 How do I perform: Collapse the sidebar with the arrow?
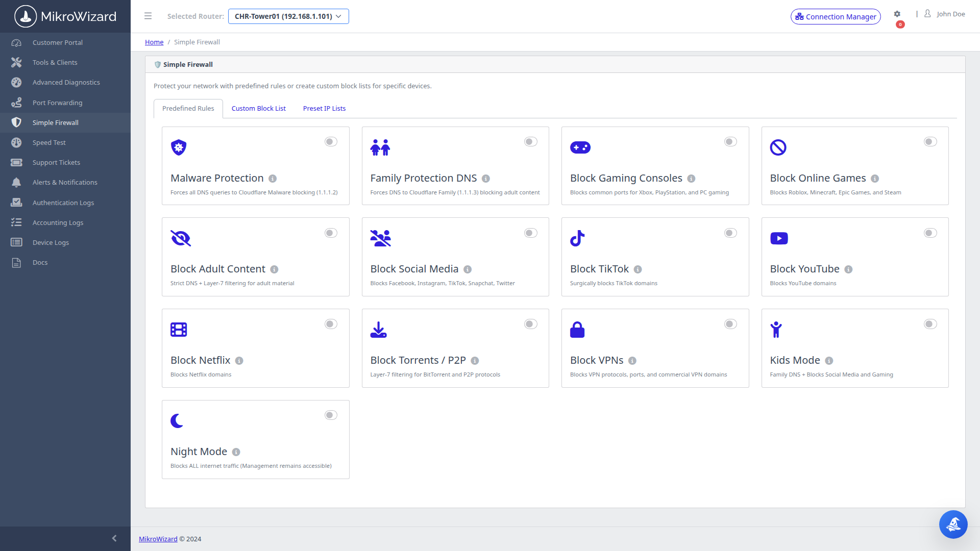[x=114, y=538]
